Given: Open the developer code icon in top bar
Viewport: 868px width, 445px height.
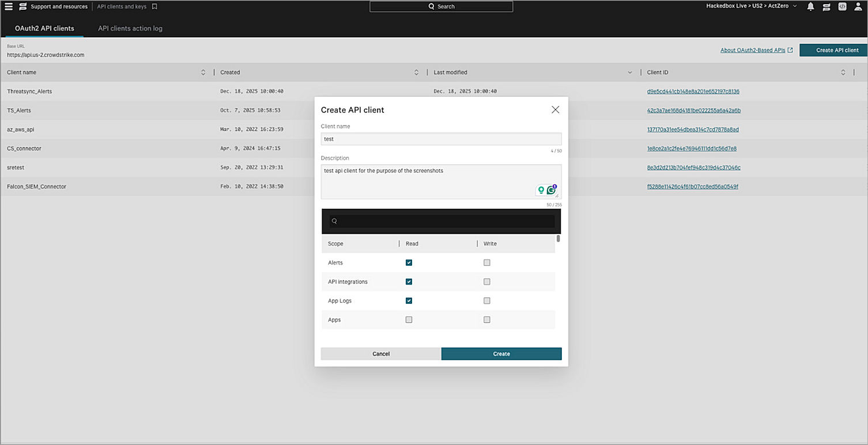Looking at the screenshot, I should pyautogui.click(x=842, y=6).
